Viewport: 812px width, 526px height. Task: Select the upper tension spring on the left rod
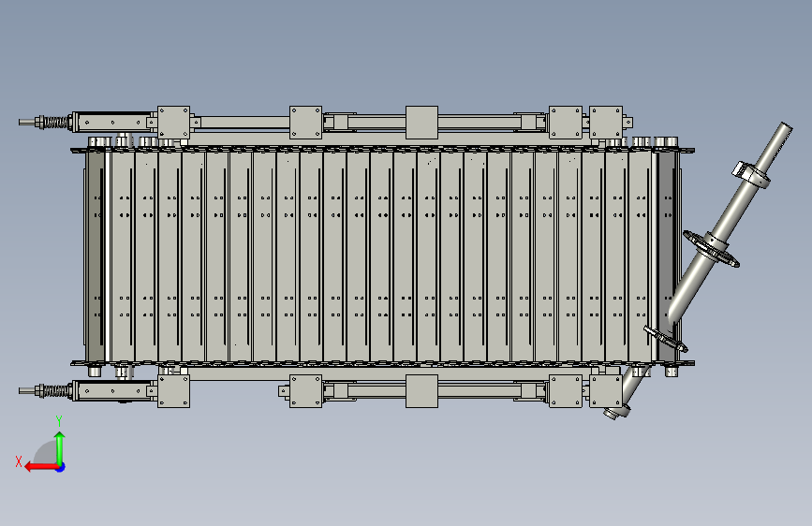[57, 123]
